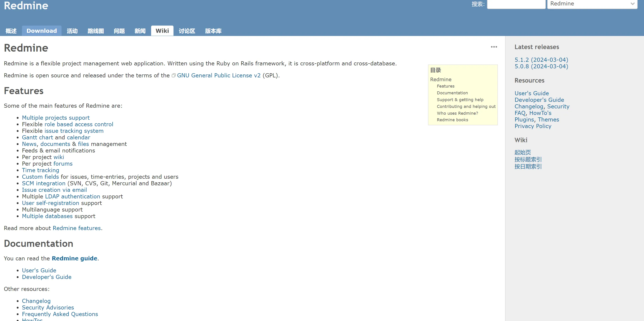Open sidebar Plugins link
Image resolution: width=644 pixels, height=321 pixels.
pos(524,119)
